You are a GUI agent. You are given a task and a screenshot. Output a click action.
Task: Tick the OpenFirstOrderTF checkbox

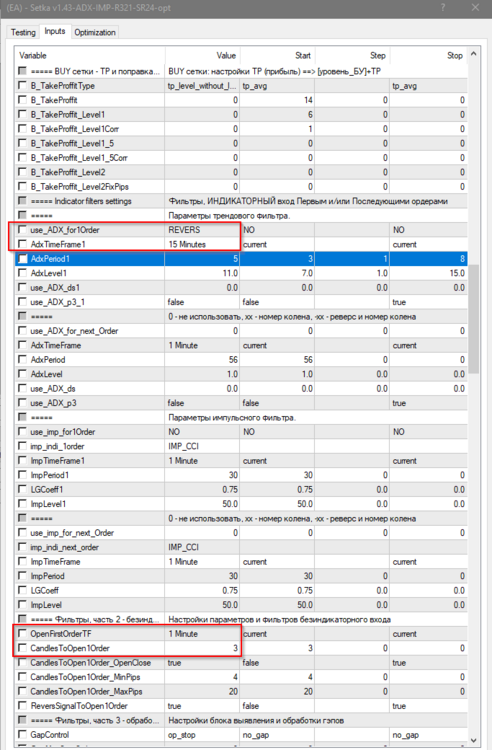(22, 633)
